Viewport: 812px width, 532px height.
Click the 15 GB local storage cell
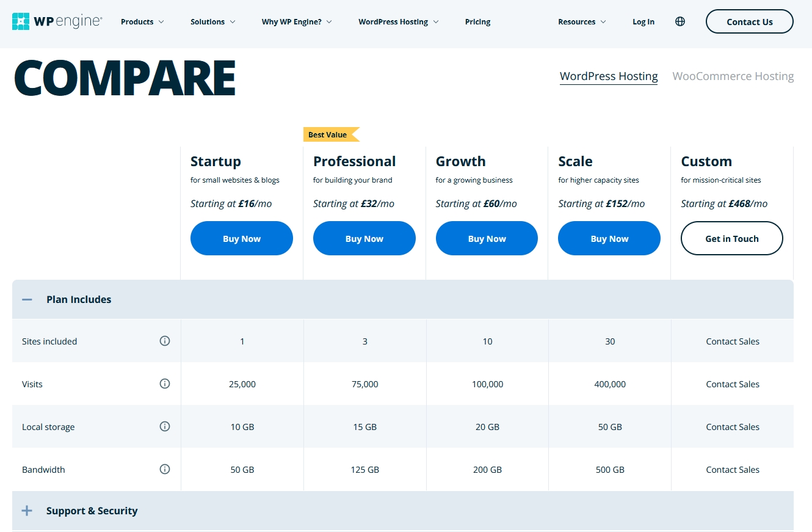(x=365, y=427)
